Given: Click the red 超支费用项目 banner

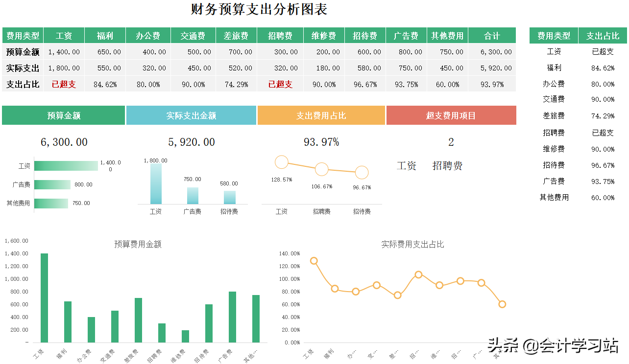Looking at the screenshot, I should [x=451, y=115].
